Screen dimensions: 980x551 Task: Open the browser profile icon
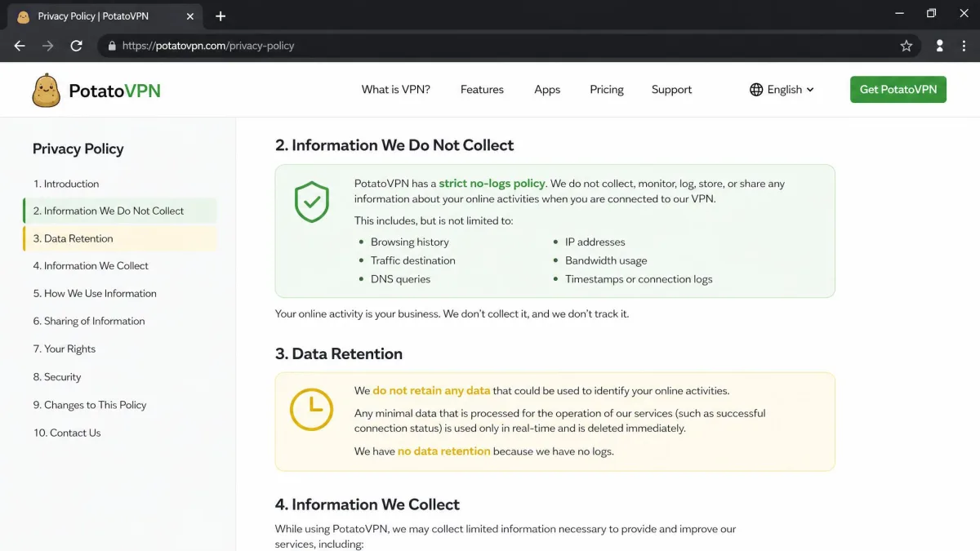coord(939,46)
